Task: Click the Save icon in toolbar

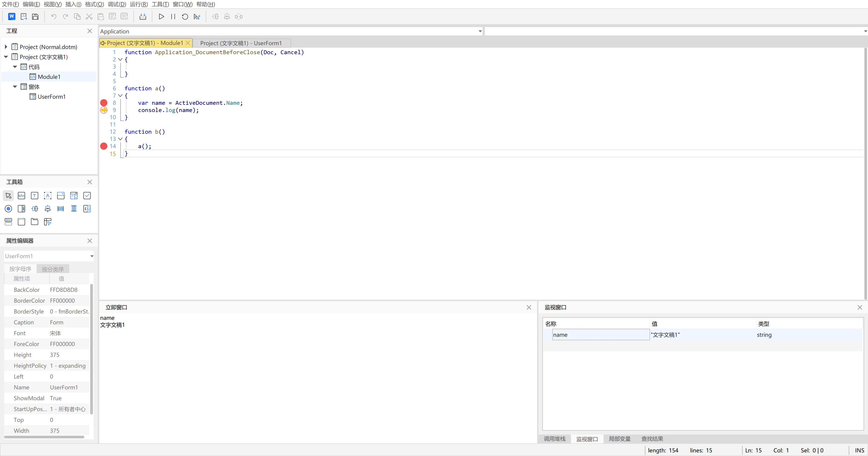Action: click(x=35, y=16)
